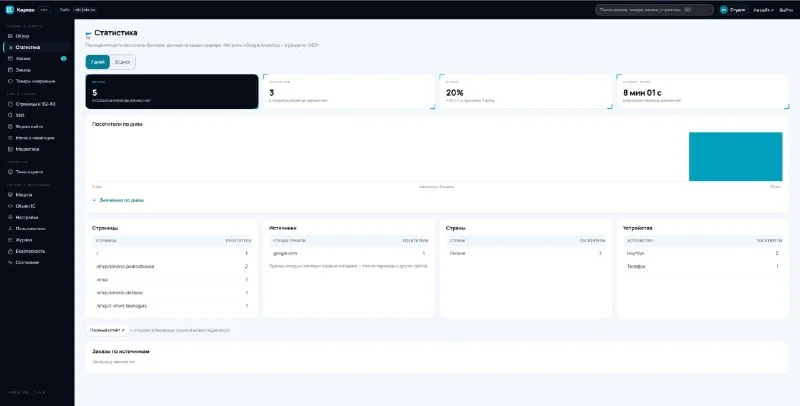Click the Меню и навигация sidebar icon
This screenshot has width=800, height=406.
pos(10,138)
